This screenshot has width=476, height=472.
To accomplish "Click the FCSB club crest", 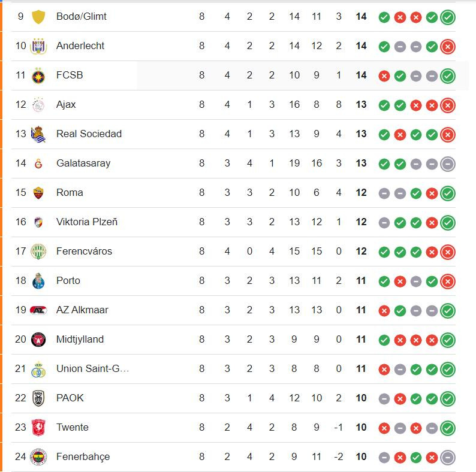I will (38, 75).
